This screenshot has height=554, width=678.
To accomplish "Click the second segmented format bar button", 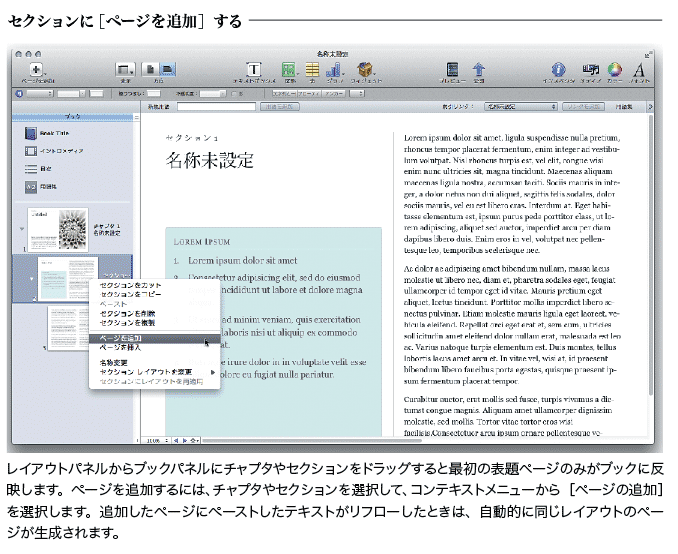I will [x=309, y=93].
